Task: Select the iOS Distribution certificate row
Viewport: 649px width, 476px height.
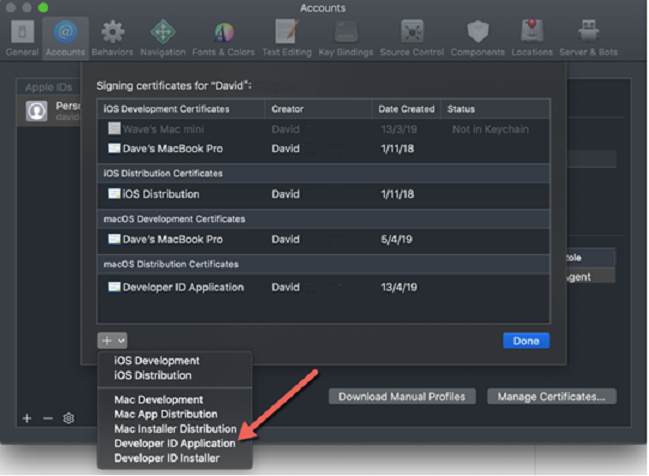Action: [324, 194]
